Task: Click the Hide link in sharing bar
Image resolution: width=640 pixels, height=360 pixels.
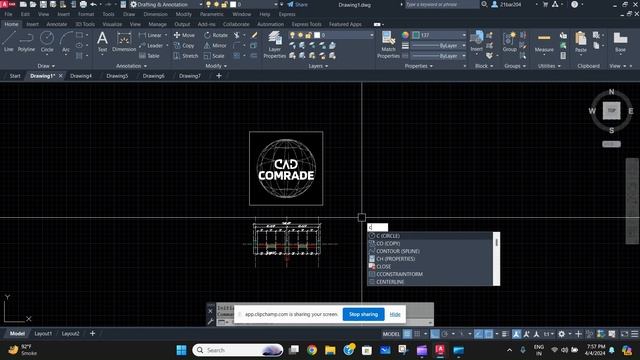Action: pos(395,314)
